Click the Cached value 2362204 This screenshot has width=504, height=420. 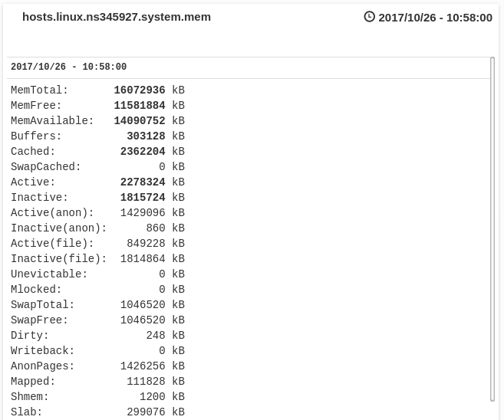pos(143,152)
